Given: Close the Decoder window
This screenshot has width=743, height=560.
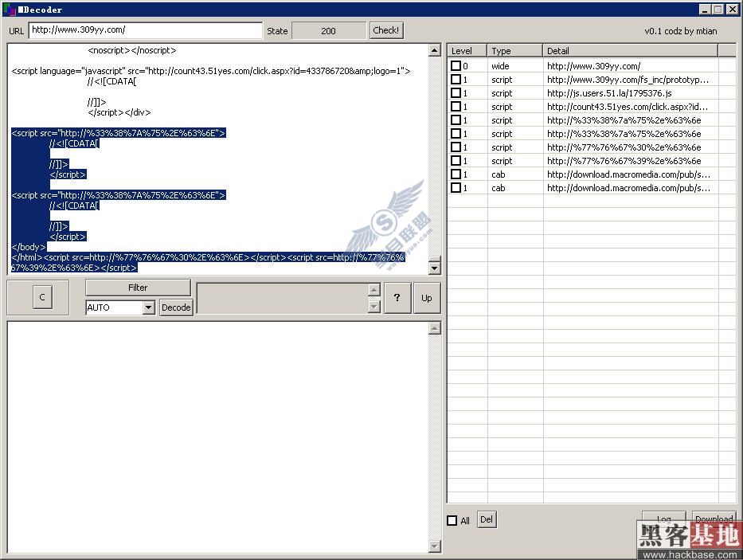Looking at the screenshot, I should tap(732, 9).
